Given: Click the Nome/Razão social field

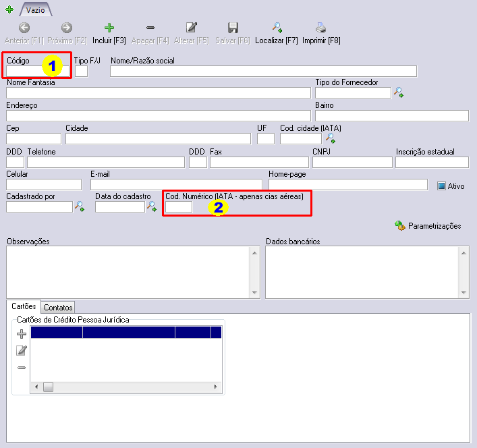Looking at the screenshot, I should [263, 71].
